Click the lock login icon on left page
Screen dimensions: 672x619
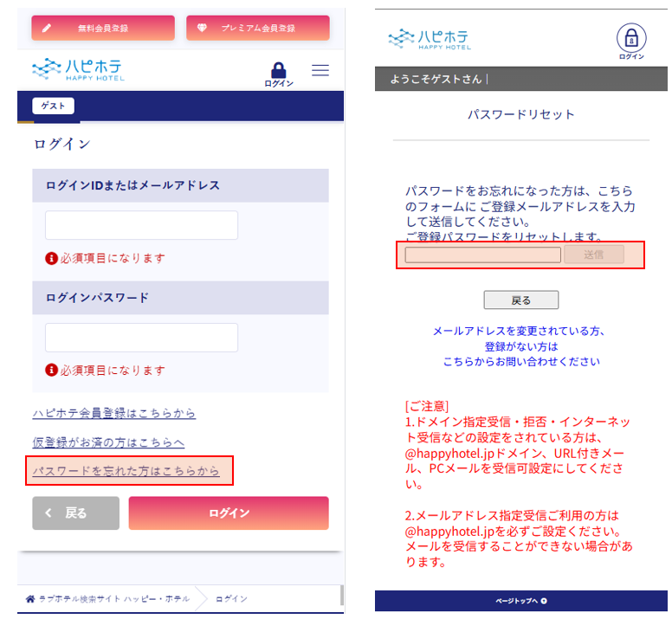point(279,74)
